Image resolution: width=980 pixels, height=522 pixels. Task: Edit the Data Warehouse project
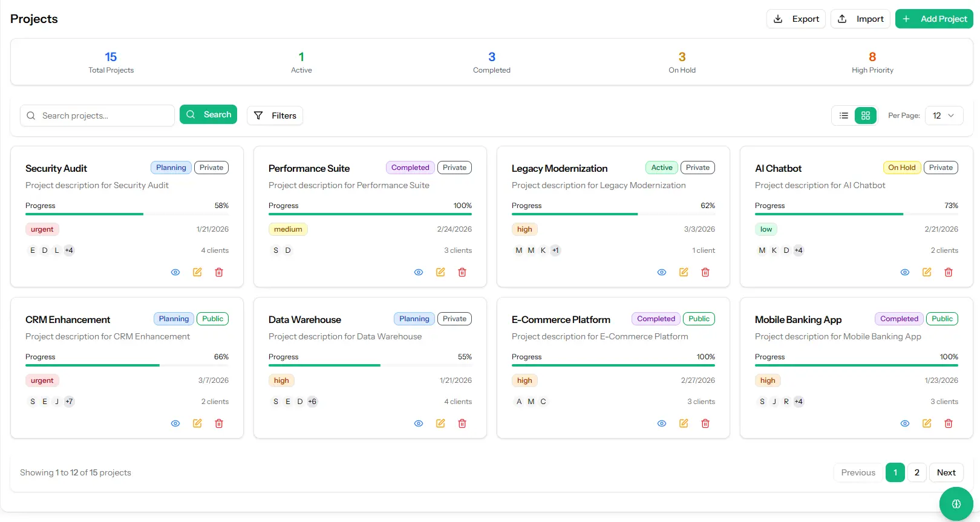(440, 423)
